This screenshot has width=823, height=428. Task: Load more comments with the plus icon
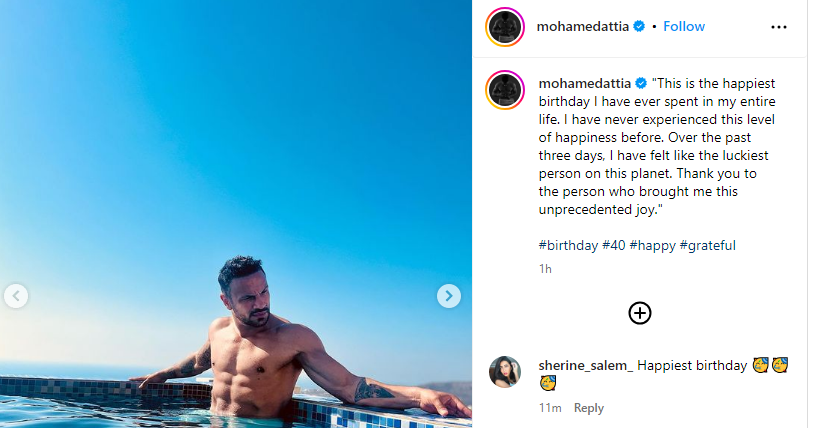tap(640, 313)
